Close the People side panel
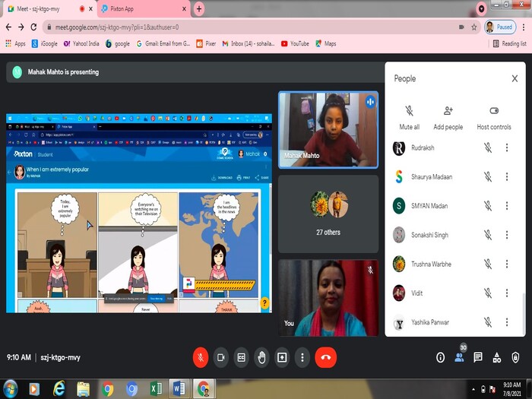 click(515, 78)
